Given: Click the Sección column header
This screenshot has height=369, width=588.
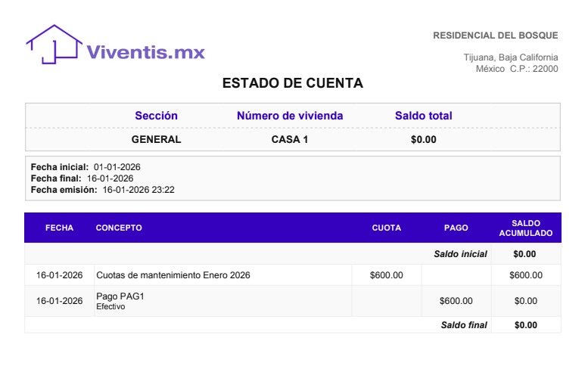Looking at the screenshot, I should click(156, 116).
